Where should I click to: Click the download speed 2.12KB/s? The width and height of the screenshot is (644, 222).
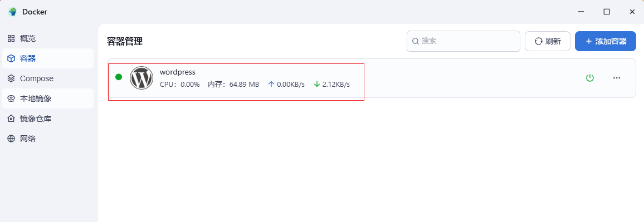point(332,85)
